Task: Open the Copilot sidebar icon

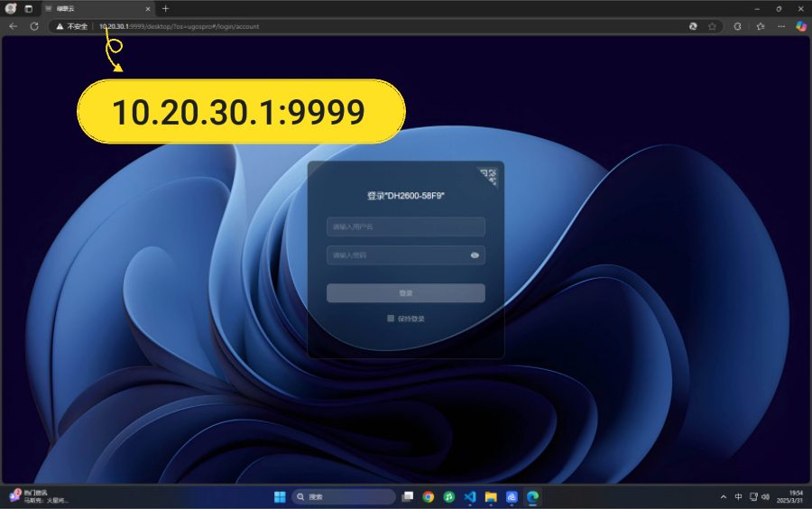Action: point(800,26)
